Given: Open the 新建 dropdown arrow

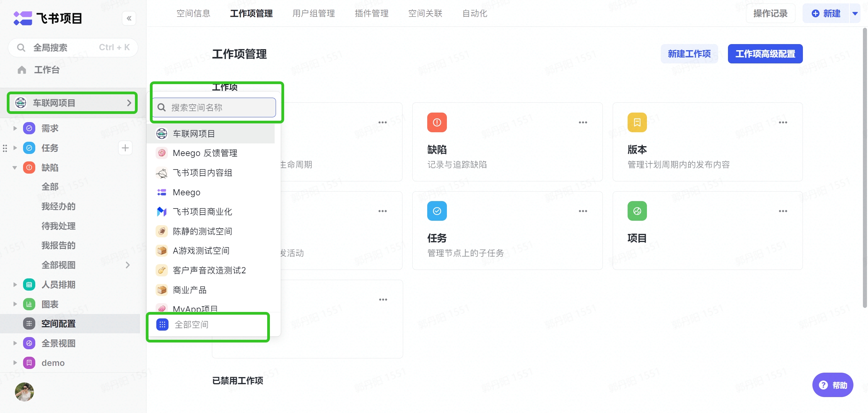Looking at the screenshot, I should coord(855,14).
